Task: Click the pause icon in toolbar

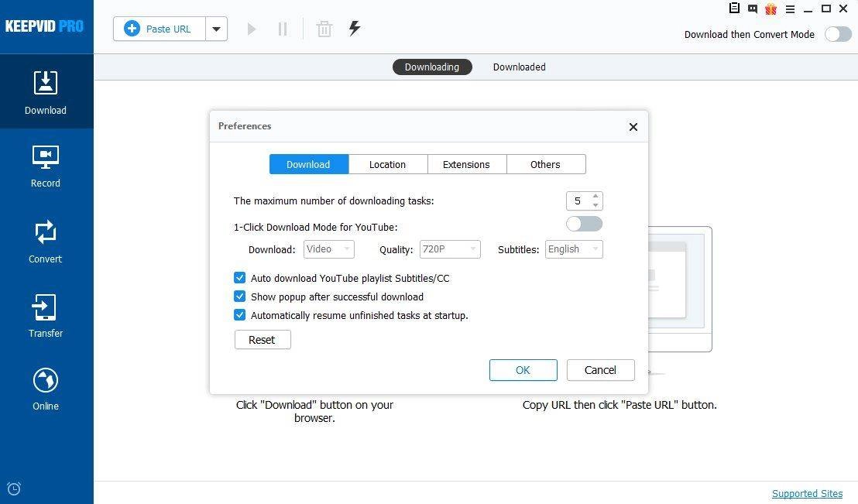Action: (283, 29)
